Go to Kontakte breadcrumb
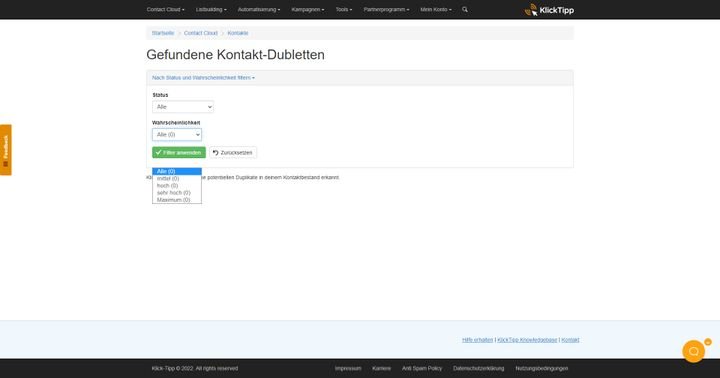The image size is (720, 378). pos(237,33)
